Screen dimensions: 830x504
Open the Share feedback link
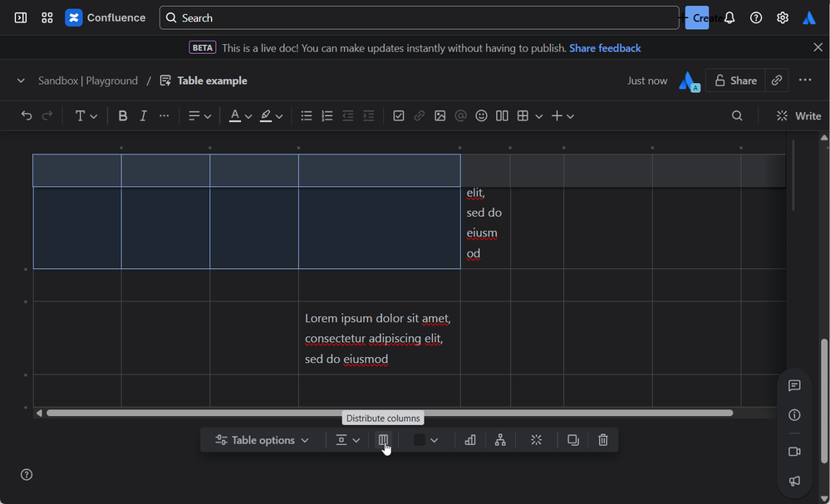[605, 48]
